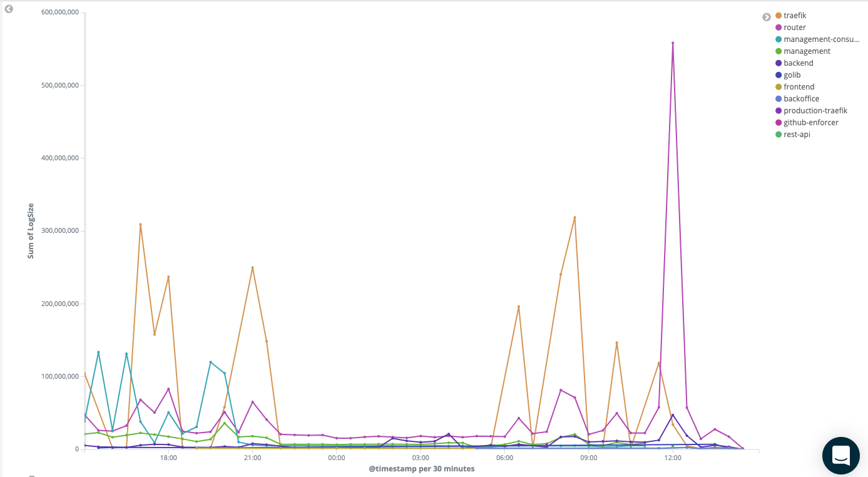Click the 09:00 x-axis label
Image resolution: width=868 pixels, height=477 pixels.
point(589,458)
